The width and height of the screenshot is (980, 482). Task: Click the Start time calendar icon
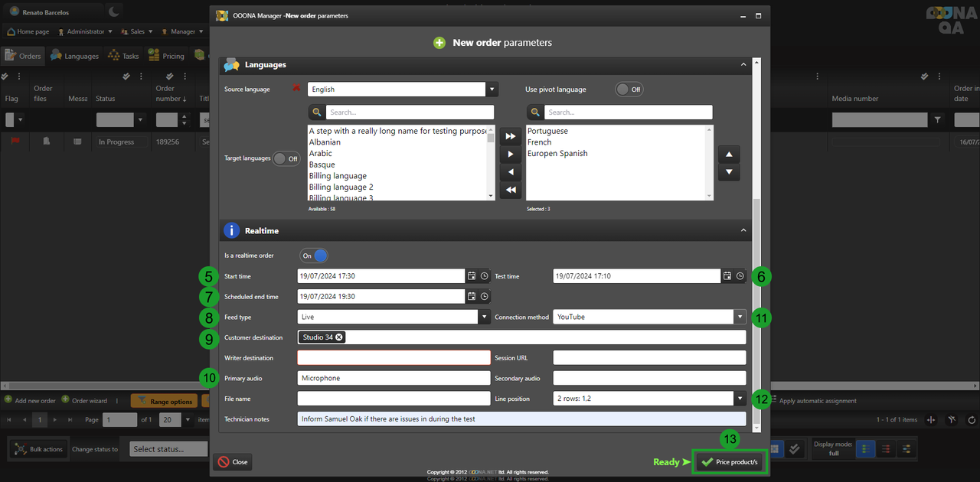(x=472, y=276)
